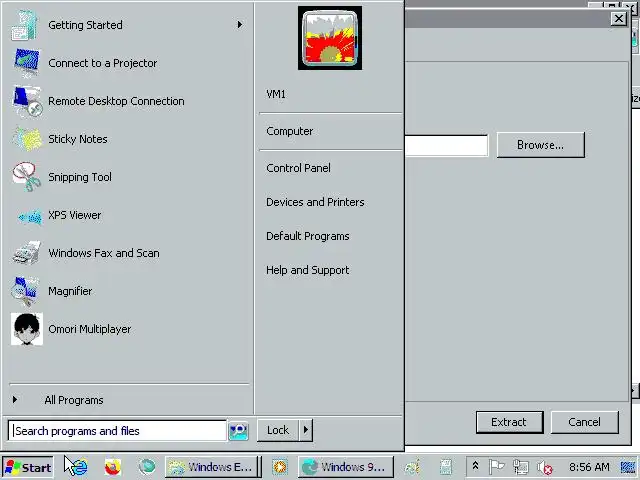This screenshot has height=480, width=640.
Task: Open Control Panel
Action: point(298,168)
